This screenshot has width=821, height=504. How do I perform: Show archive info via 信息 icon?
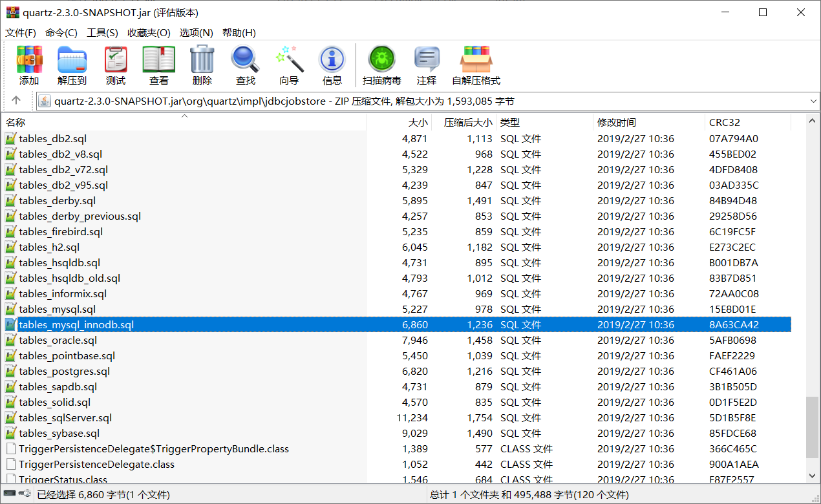click(332, 65)
